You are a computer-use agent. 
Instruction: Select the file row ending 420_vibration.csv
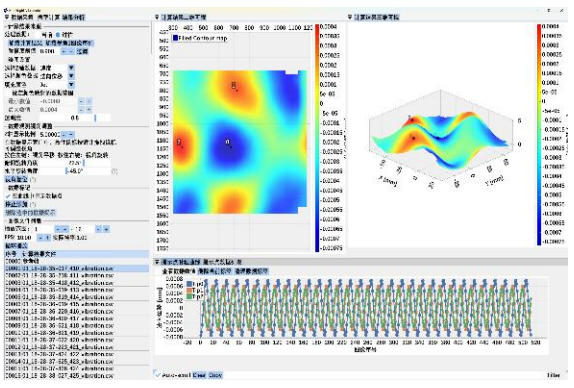[77, 340]
